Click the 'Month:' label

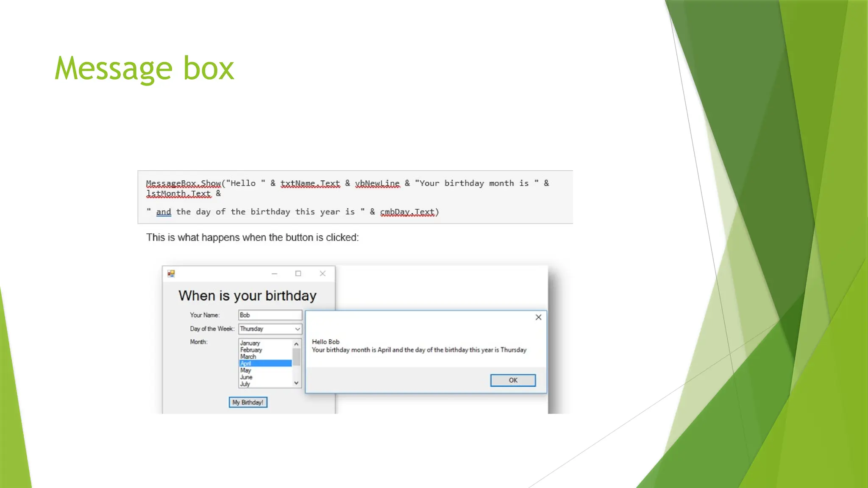click(199, 342)
